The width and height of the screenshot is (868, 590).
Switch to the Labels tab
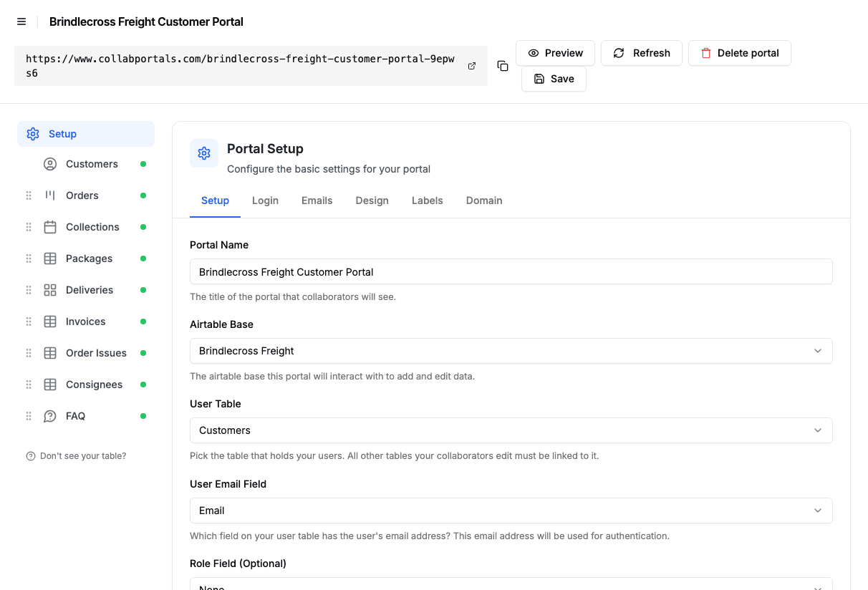point(427,200)
